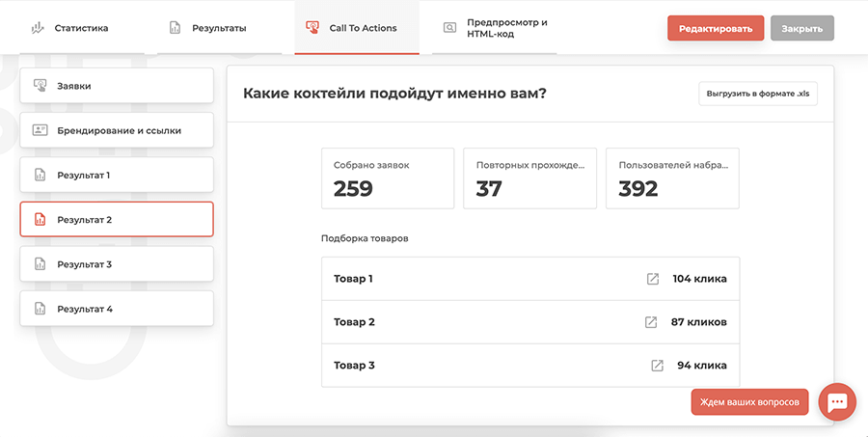Click the Редактировать button
Image resolution: width=868 pixels, height=437 pixels.
[x=716, y=28]
